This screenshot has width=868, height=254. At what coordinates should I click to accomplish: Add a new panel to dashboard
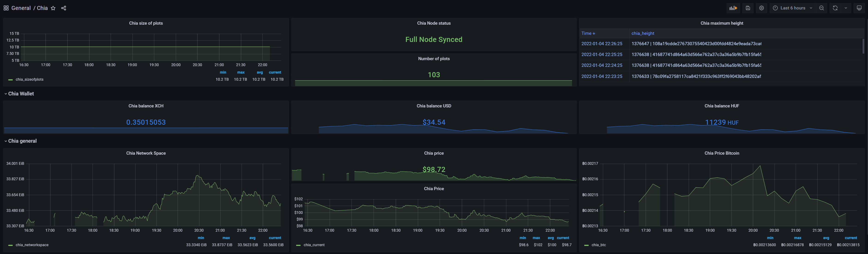(x=733, y=8)
